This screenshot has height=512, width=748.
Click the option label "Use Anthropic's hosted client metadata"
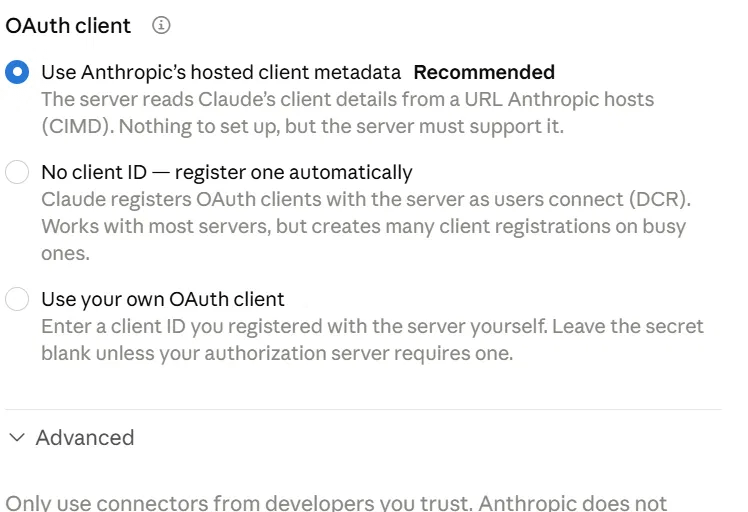tap(221, 73)
